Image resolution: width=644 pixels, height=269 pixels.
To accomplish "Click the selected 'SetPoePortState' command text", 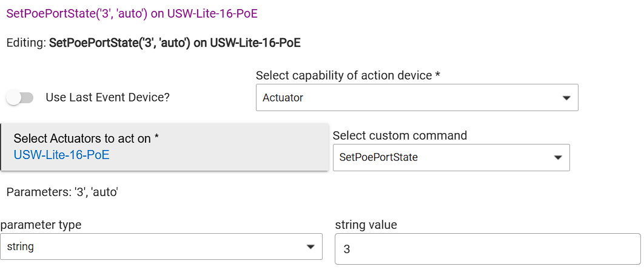I will click(x=378, y=158).
